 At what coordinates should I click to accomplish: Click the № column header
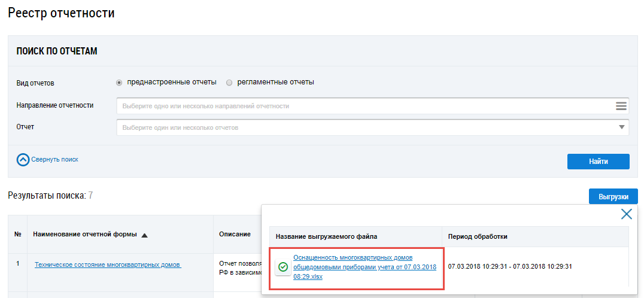pyautogui.click(x=18, y=234)
